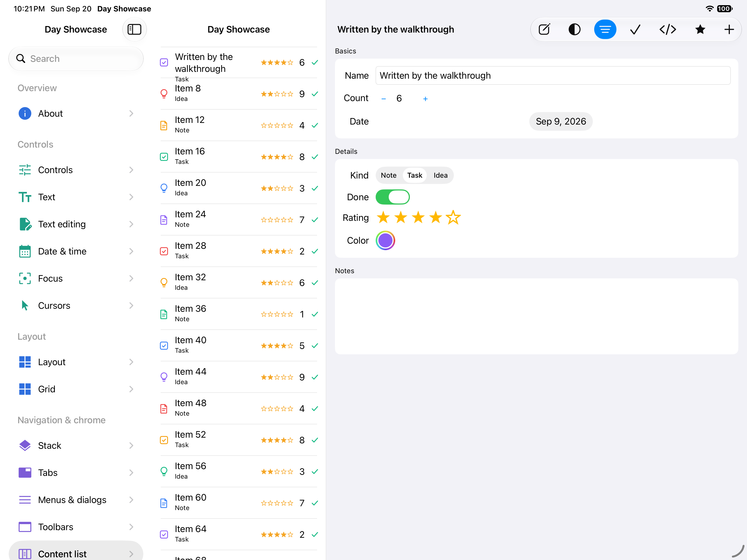
Task: Click the Date & time calendar icon
Action: (25, 251)
